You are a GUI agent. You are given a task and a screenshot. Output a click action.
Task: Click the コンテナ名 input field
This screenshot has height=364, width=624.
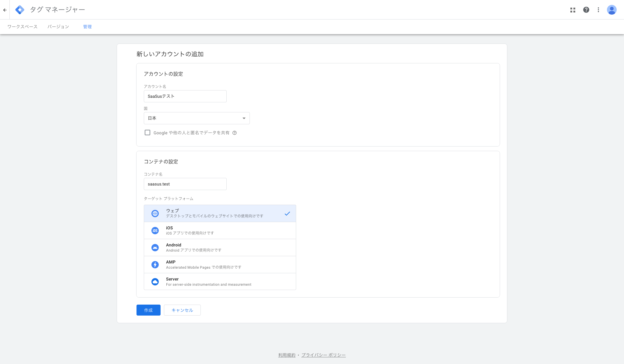pos(185,184)
